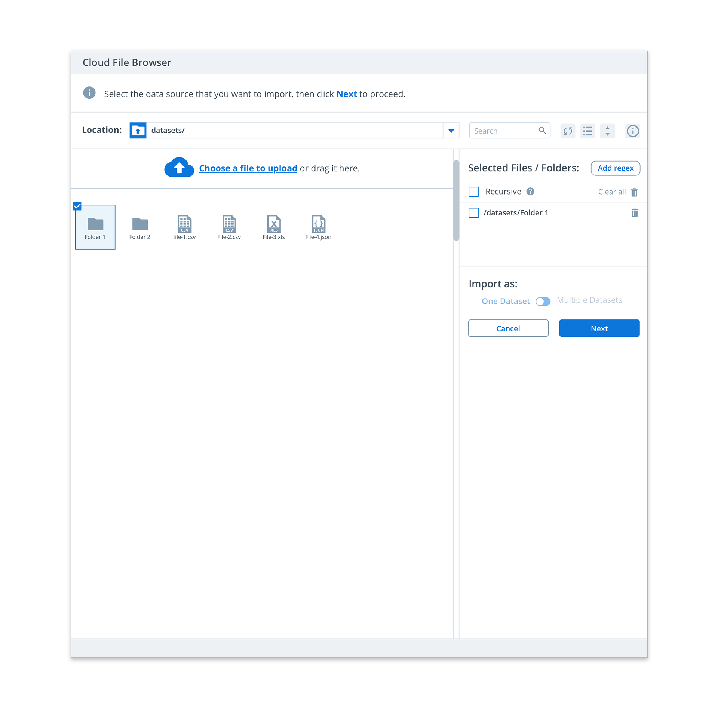Viewport: 718px width, 728px height.
Task: Click the Recursive help question mark icon
Action: click(x=530, y=192)
